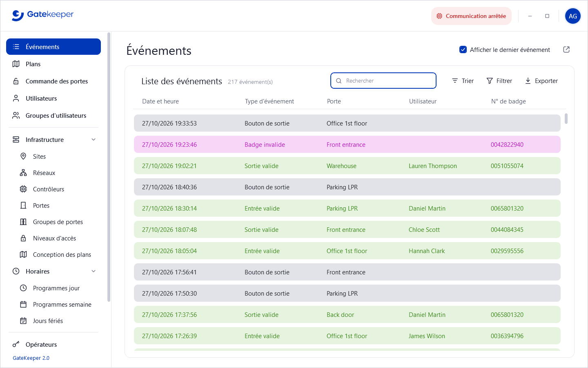Open the pop-out window icon beside the checkbox
This screenshot has height=368, width=588.
(566, 49)
